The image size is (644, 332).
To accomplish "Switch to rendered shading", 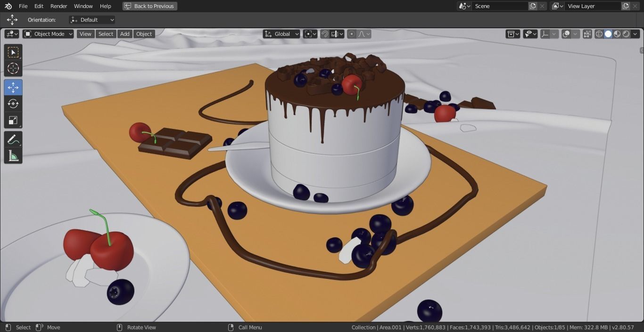I will (626, 34).
